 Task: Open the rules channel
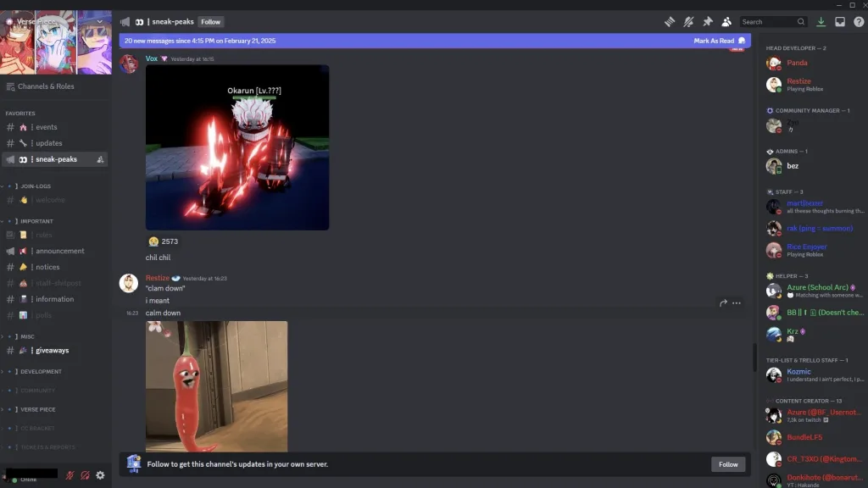point(54,235)
